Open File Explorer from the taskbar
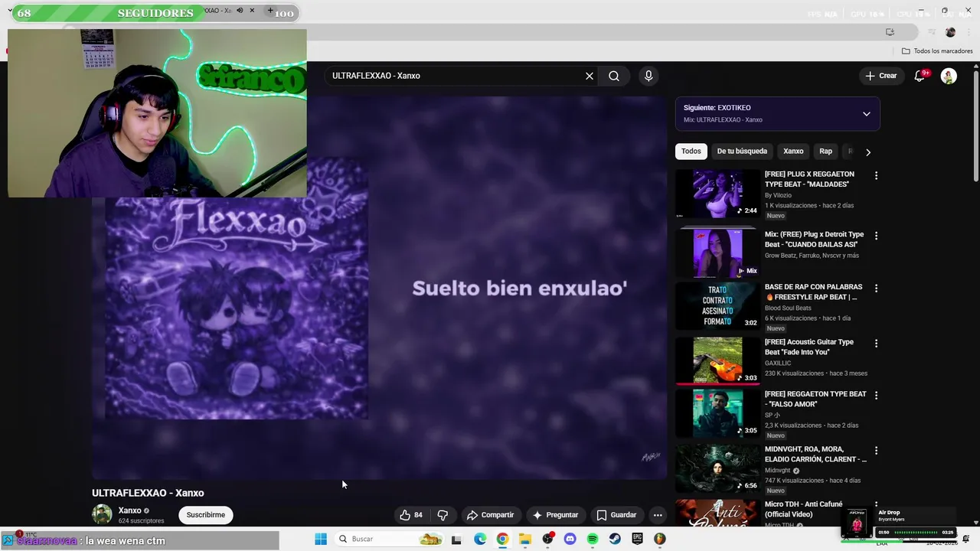Screen dimensions: 980x551 pos(525,540)
